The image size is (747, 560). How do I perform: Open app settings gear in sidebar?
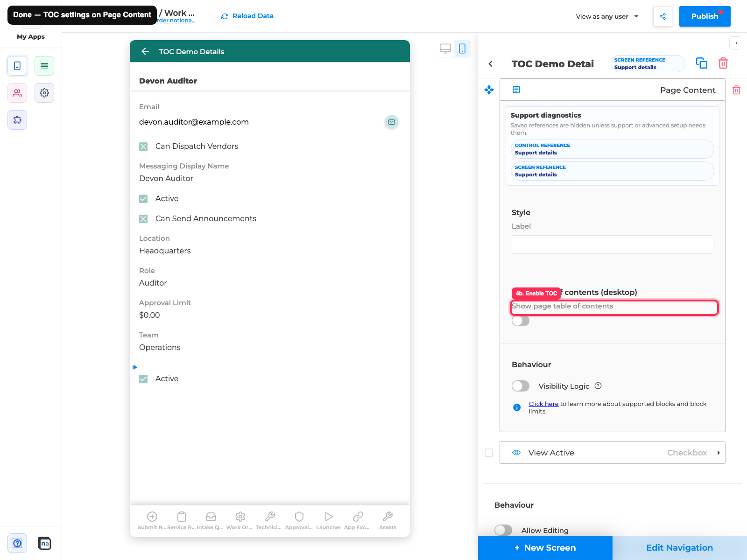(x=44, y=93)
